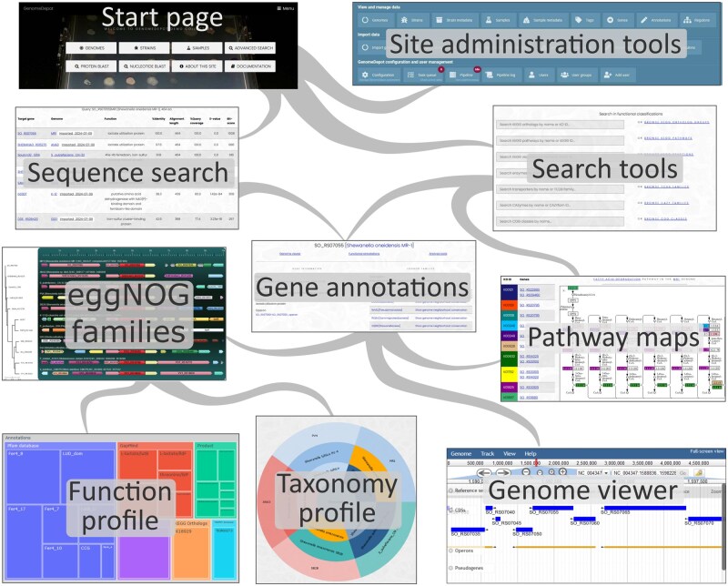
Task: Toggle the Pseudogenes track handle
Action: (450, 568)
